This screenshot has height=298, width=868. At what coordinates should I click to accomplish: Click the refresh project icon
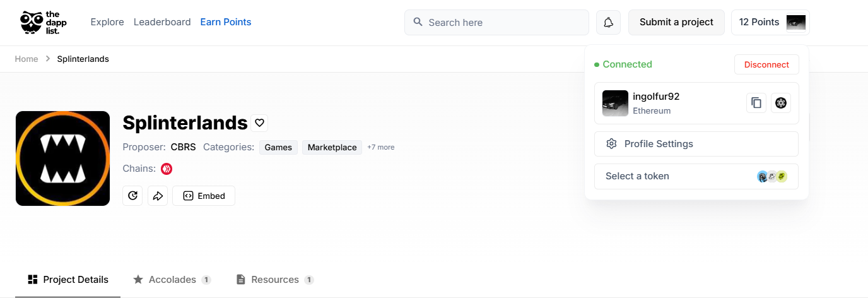coord(132,196)
